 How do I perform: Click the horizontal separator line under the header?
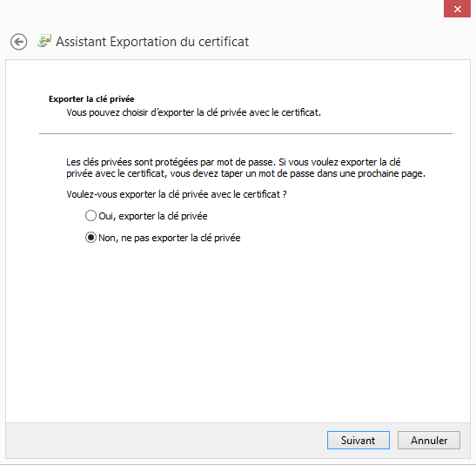click(245, 133)
